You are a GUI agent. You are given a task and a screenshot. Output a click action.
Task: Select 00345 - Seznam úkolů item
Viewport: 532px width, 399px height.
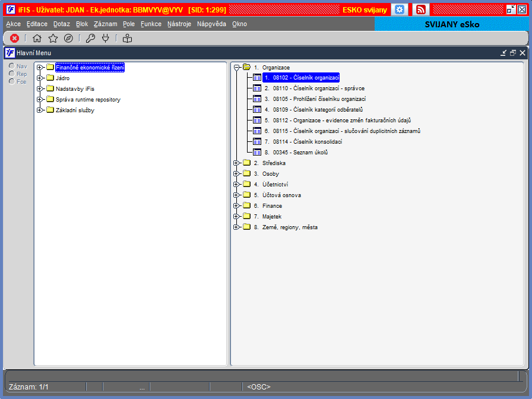[296, 153]
